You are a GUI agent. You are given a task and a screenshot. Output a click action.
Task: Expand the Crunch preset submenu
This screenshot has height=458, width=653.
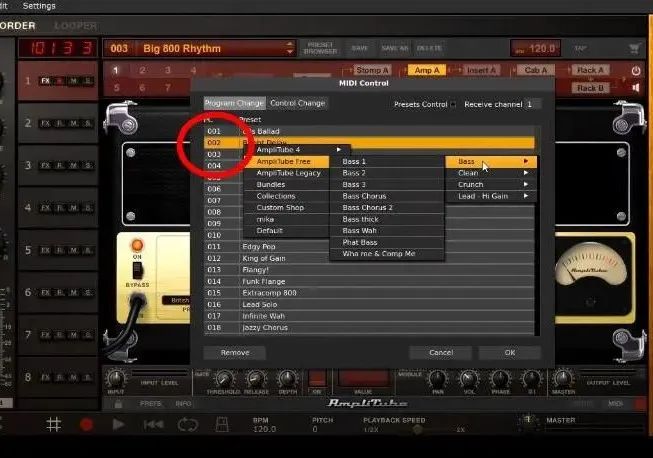coord(491,184)
